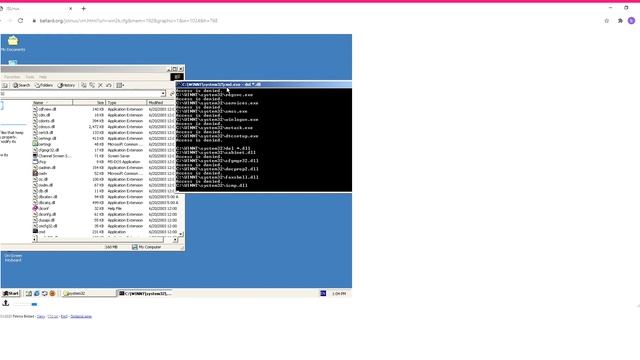Click inside the Explorer address bar field
This screenshot has width=640, height=360.
click(81, 94)
